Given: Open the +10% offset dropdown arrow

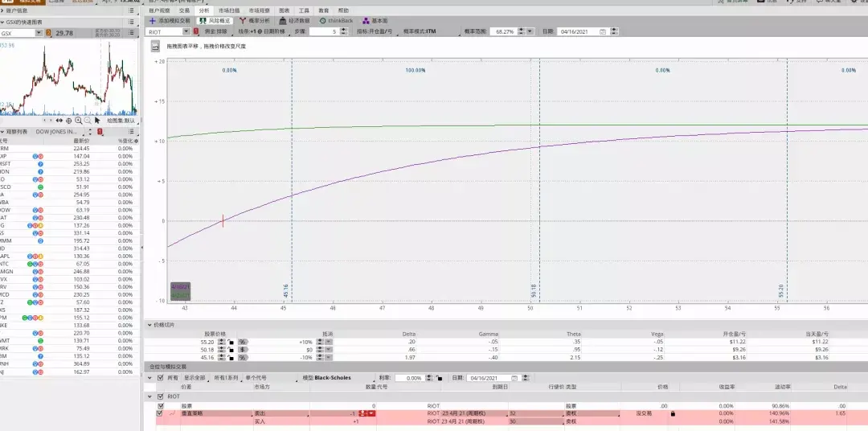Looking at the screenshot, I should coord(328,342).
